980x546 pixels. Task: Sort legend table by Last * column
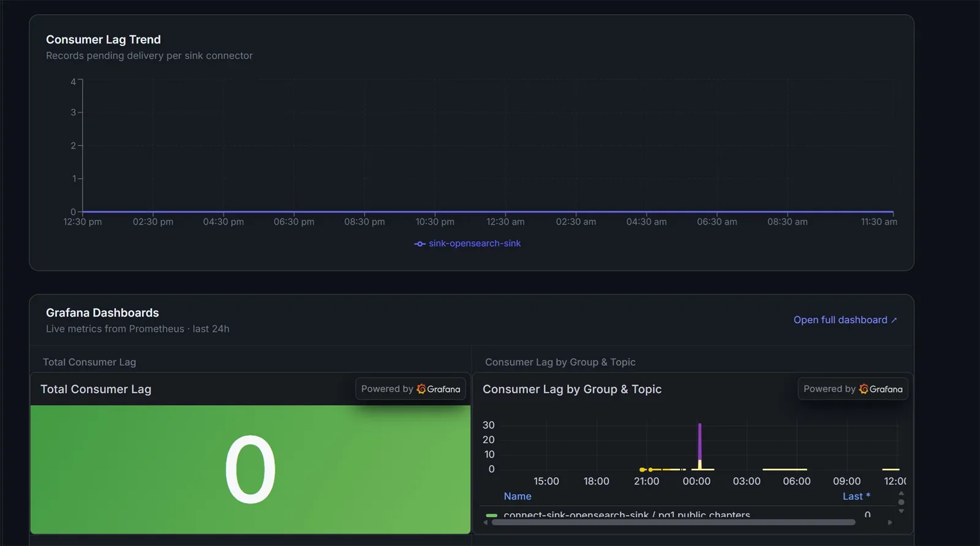(x=856, y=496)
